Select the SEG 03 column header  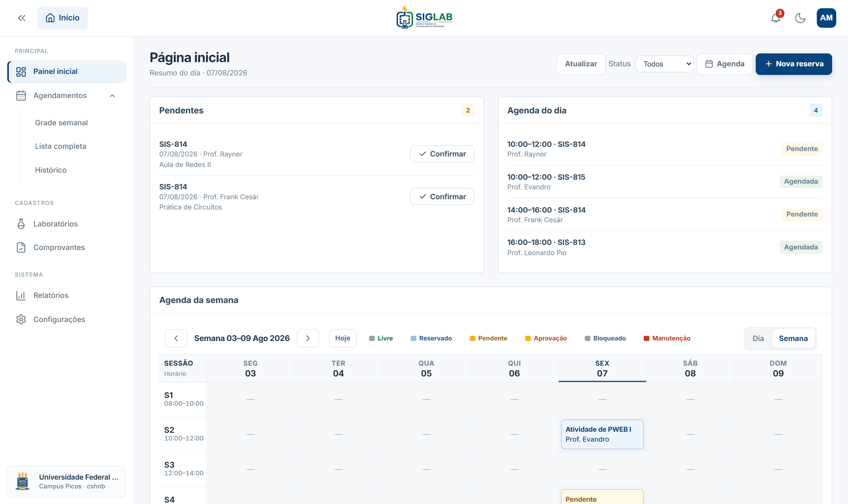coord(251,369)
